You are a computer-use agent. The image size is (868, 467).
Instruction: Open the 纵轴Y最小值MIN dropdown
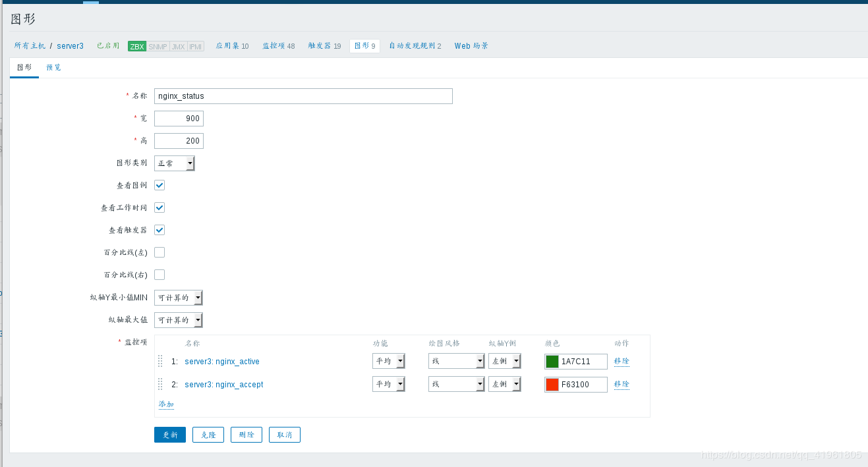(179, 298)
